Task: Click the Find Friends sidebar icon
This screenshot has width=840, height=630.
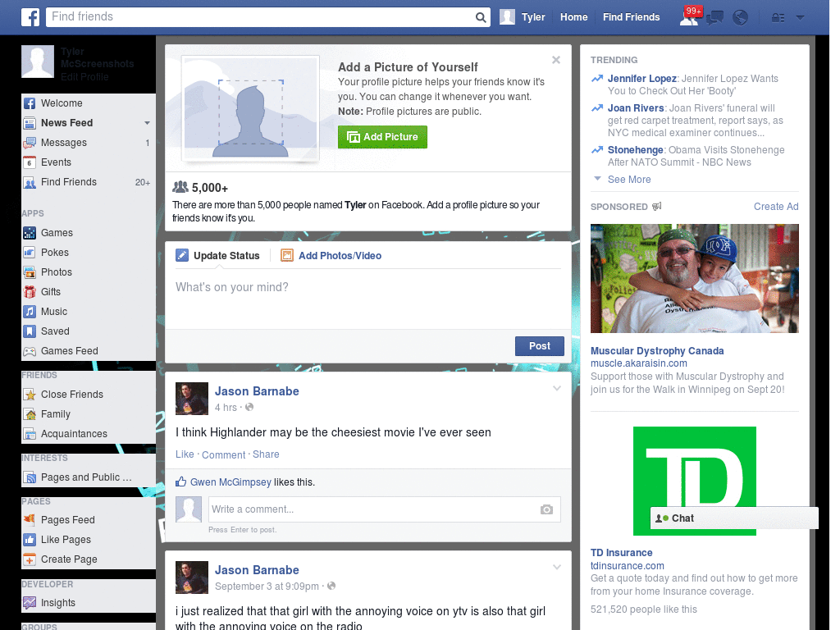Action: click(30, 182)
